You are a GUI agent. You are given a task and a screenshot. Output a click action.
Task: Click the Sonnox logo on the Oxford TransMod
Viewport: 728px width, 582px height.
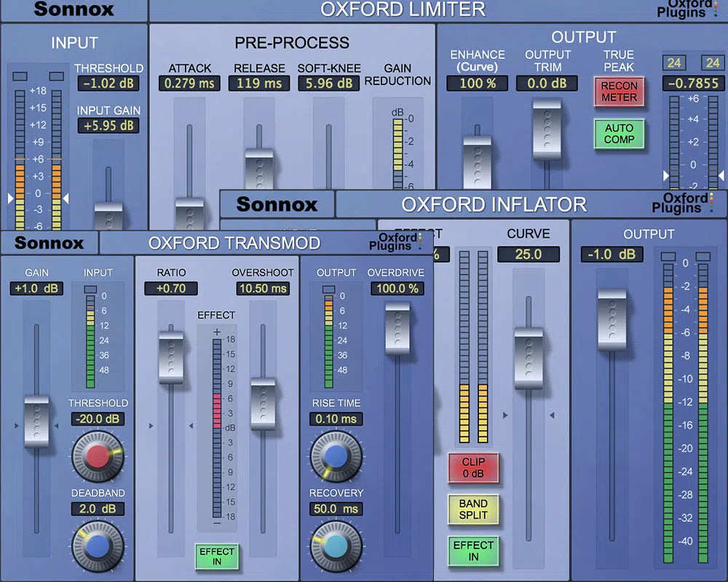pyautogui.click(x=48, y=243)
